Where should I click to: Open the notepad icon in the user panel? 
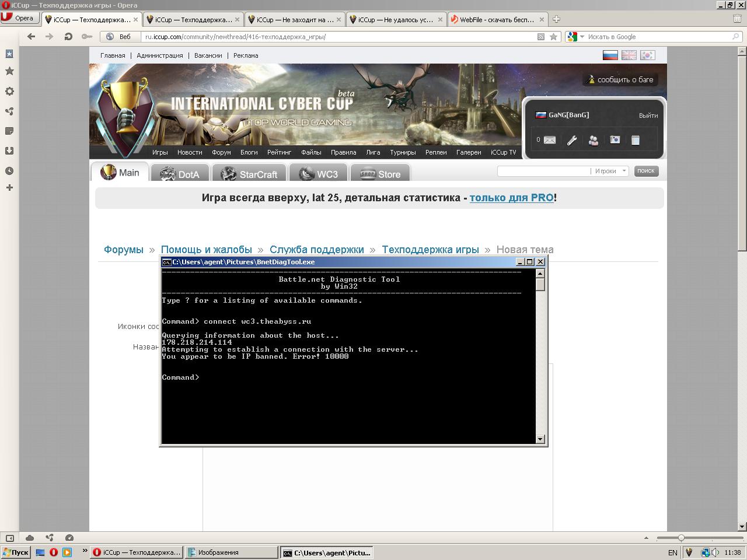pos(636,140)
